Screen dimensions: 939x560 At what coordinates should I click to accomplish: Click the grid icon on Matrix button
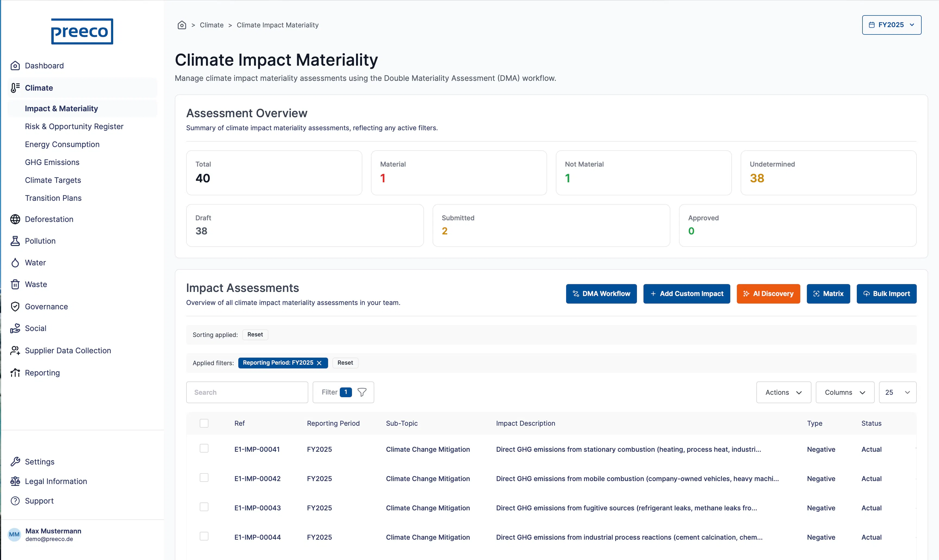[816, 294]
